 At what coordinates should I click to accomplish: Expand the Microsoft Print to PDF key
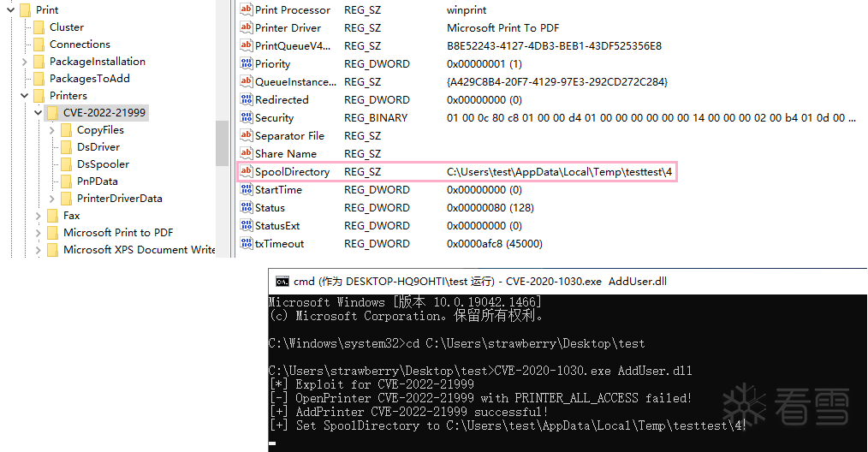pyautogui.click(x=39, y=233)
